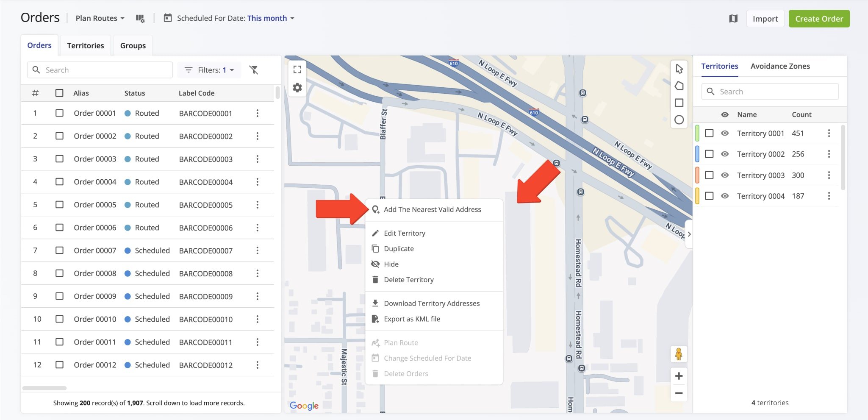Focus the orders Search field
This screenshot has height=420, width=868.
pyautogui.click(x=100, y=70)
